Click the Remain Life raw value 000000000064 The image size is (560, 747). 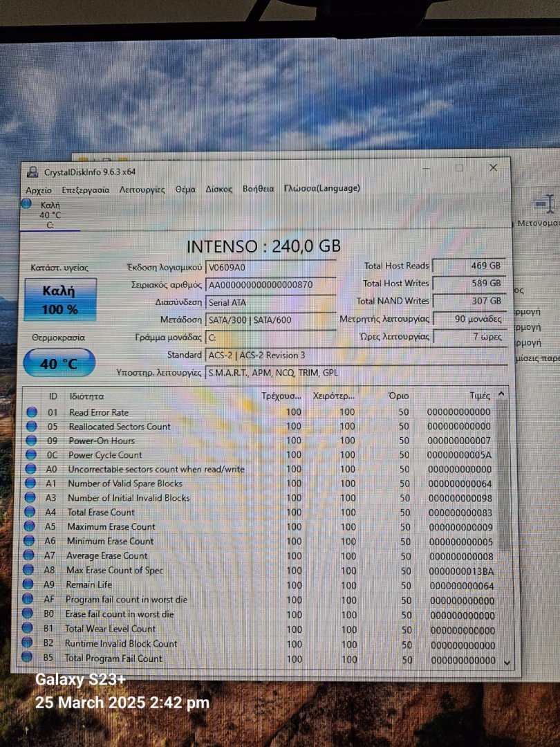pos(461,586)
